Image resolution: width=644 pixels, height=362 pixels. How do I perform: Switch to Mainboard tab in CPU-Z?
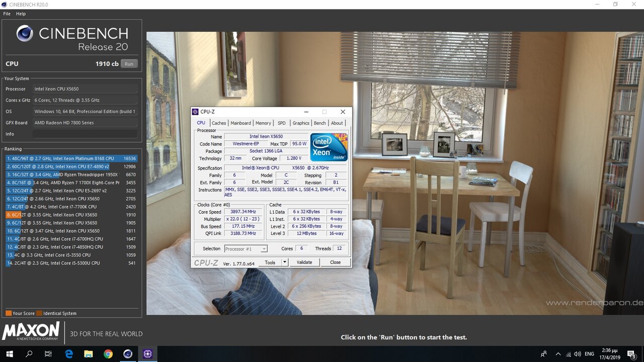coord(240,123)
